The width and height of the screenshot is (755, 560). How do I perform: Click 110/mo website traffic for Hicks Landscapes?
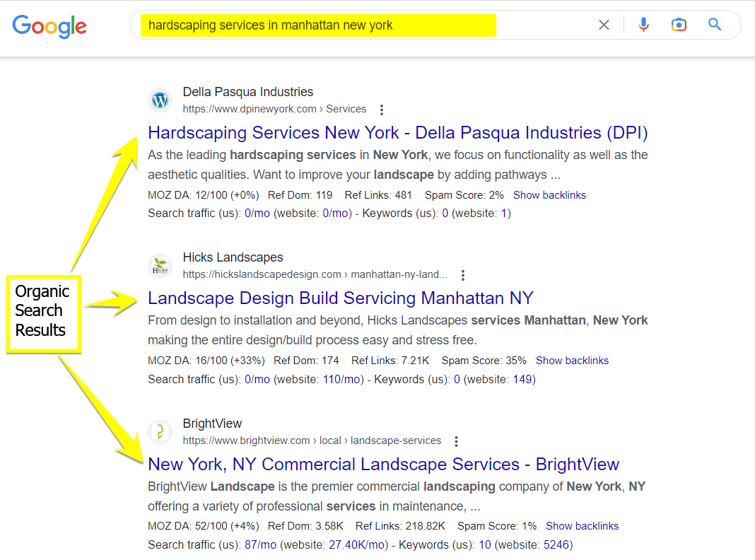click(x=341, y=380)
